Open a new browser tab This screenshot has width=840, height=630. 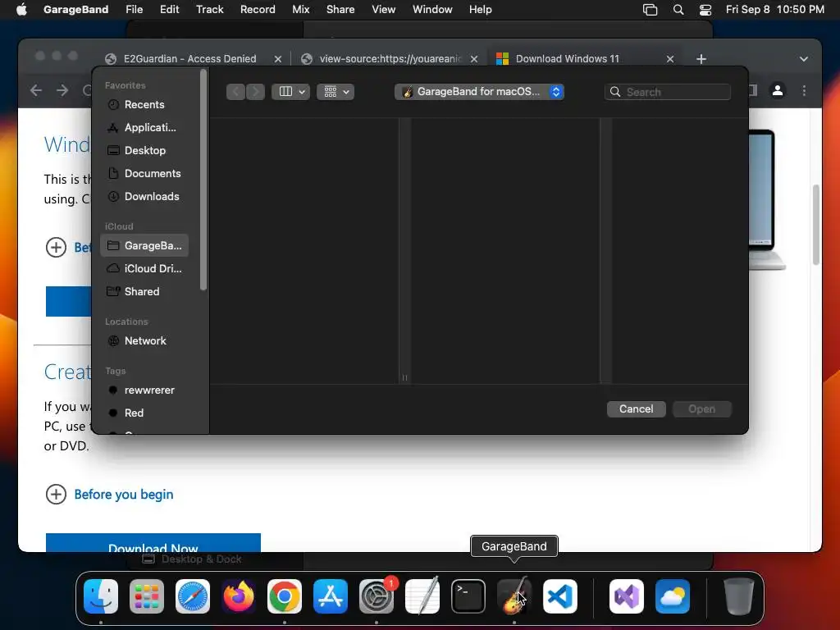coord(701,59)
